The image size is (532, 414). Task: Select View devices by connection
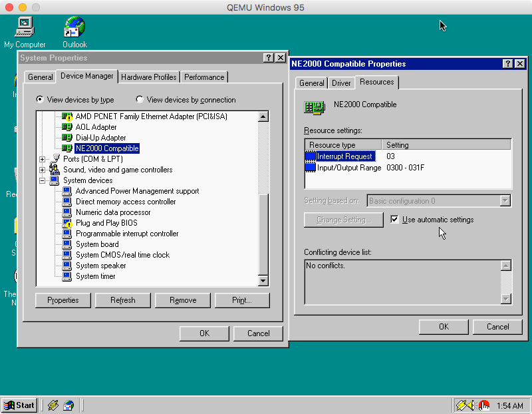point(186,100)
